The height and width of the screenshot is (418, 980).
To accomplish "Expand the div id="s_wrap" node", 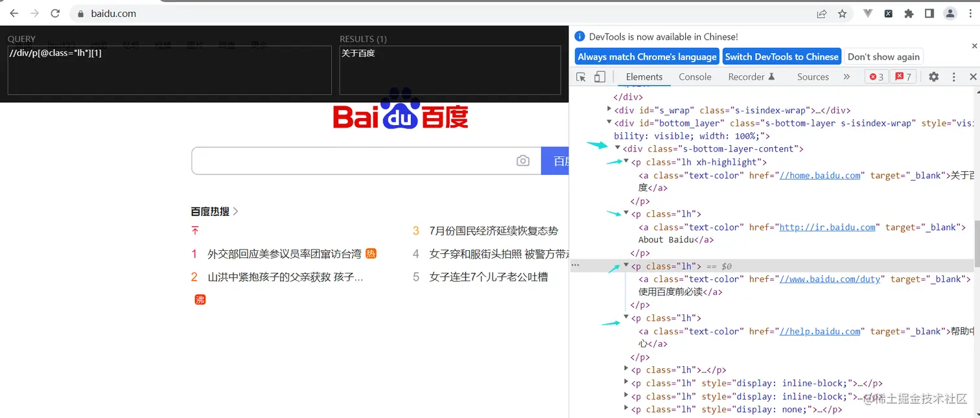I will pos(609,110).
